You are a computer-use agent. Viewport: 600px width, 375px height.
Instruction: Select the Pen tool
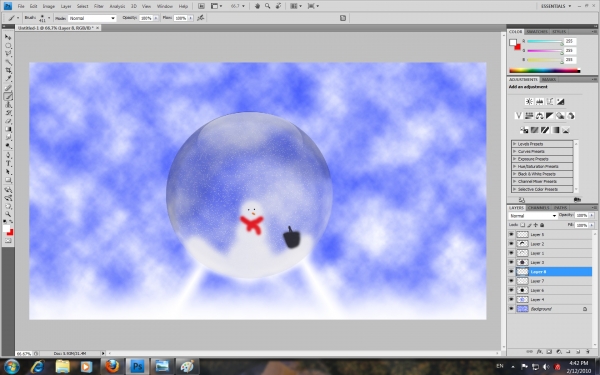point(8,155)
